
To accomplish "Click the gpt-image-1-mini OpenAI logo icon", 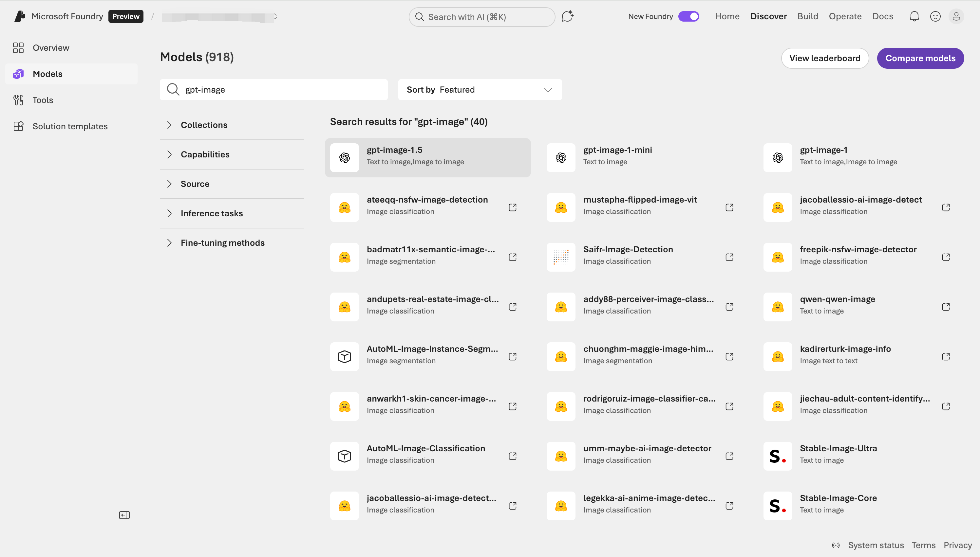I will 561,158.
